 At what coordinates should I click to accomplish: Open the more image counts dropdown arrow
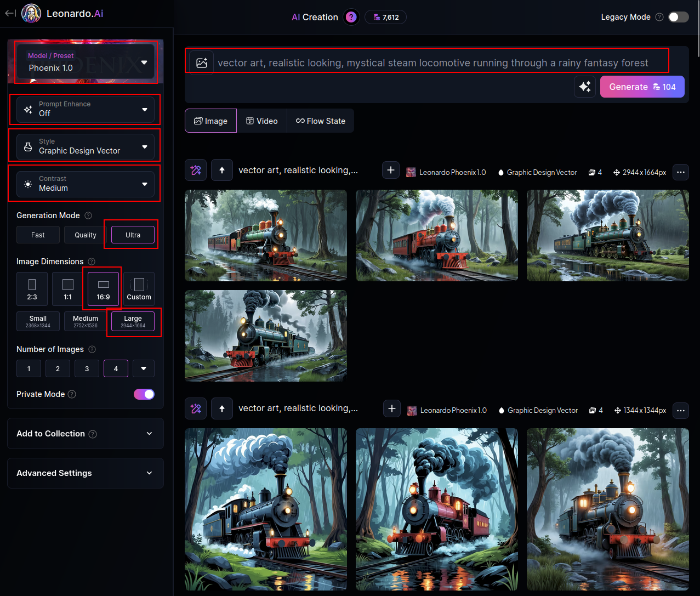[144, 368]
